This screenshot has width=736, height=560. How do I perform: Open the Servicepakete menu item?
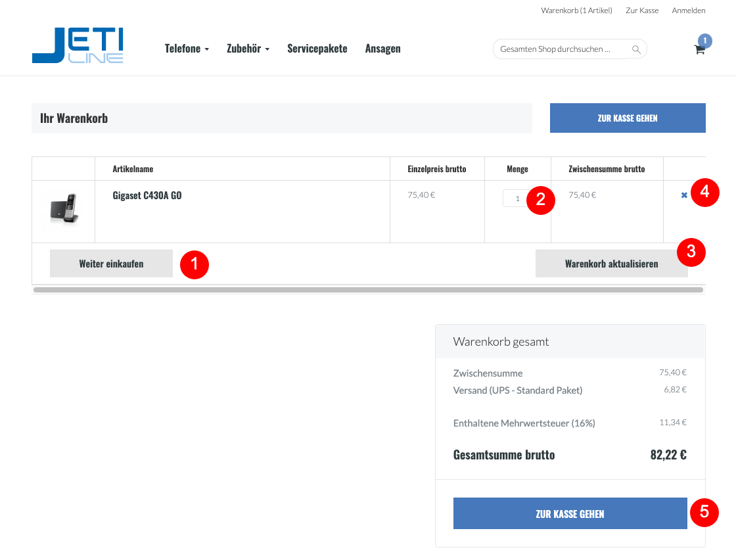coord(317,49)
